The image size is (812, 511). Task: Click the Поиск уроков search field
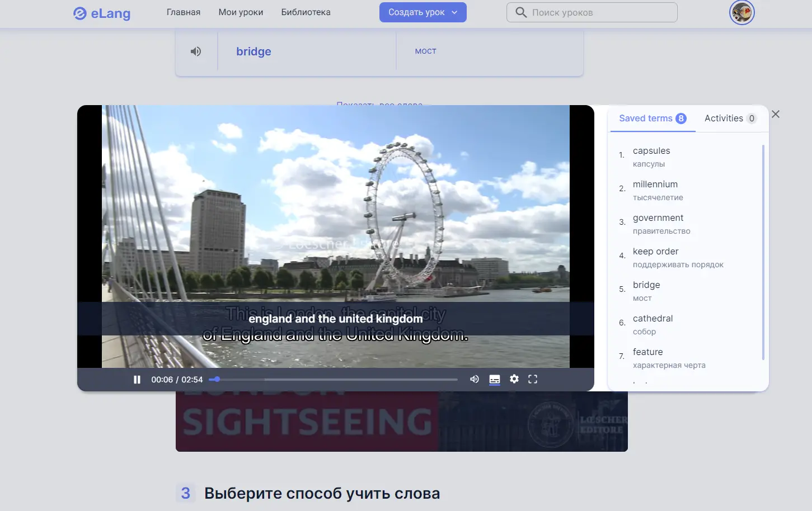(592, 12)
